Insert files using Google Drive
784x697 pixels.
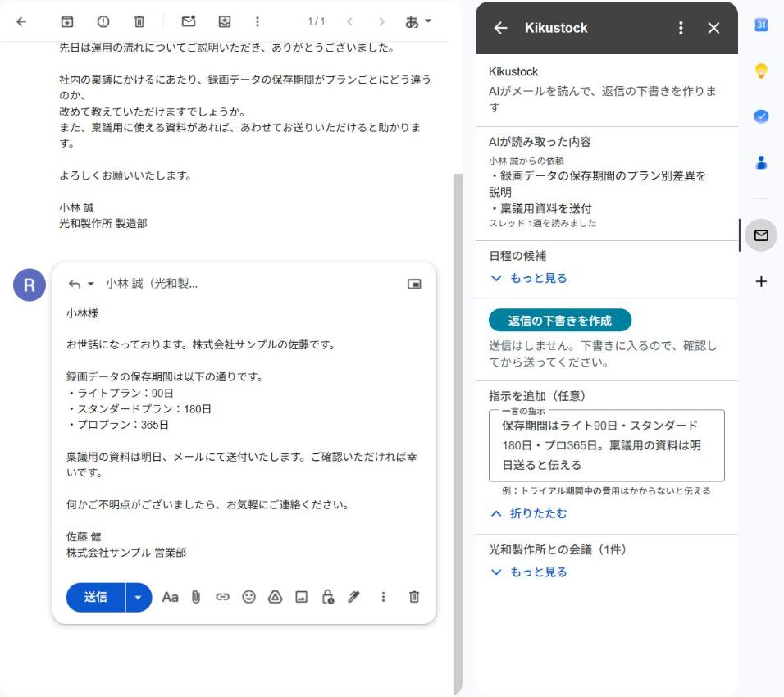click(275, 597)
